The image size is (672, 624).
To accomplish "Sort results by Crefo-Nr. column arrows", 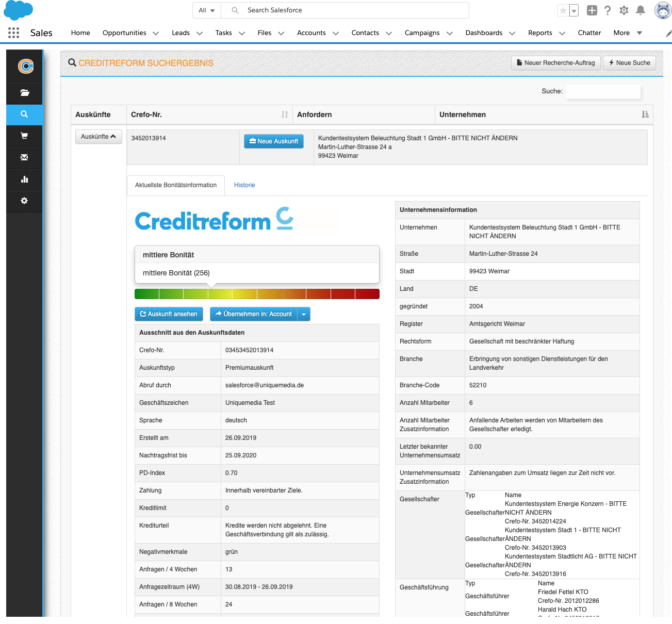I will click(285, 114).
